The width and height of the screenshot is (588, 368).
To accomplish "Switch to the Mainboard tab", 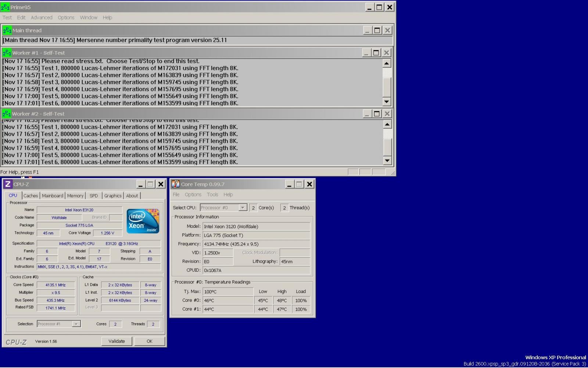I will (x=53, y=196).
